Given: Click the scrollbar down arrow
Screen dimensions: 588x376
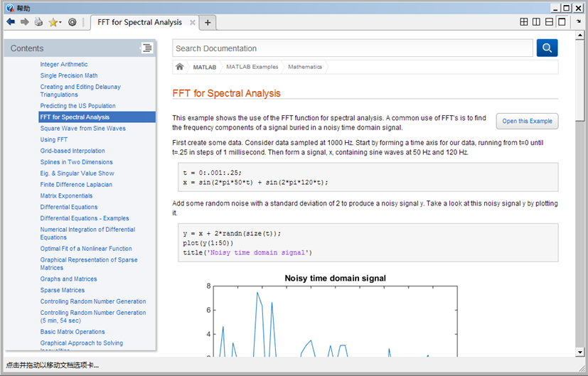Looking at the screenshot, I should [579, 352].
